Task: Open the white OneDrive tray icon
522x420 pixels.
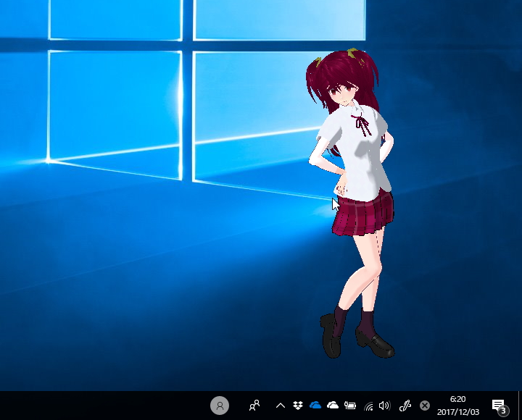Action: point(333,405)
